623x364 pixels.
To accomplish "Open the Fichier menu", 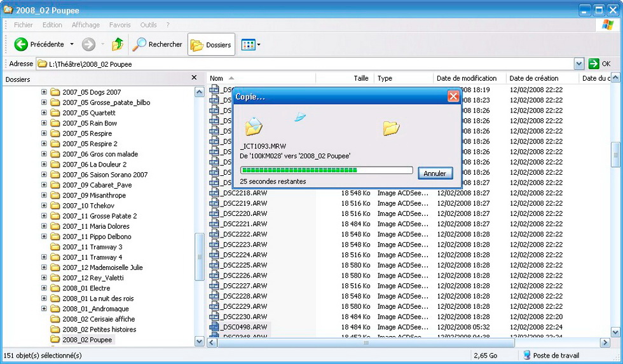I will (x=24, y=25).
